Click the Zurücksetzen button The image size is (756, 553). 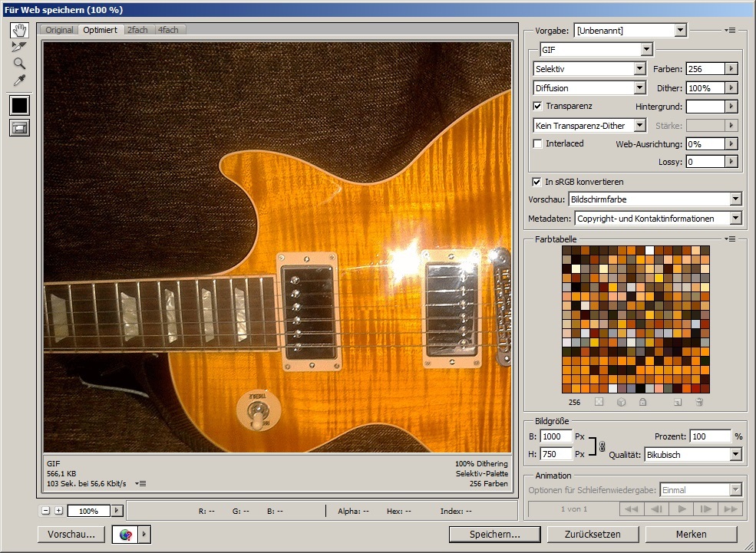tap(593, 534)
